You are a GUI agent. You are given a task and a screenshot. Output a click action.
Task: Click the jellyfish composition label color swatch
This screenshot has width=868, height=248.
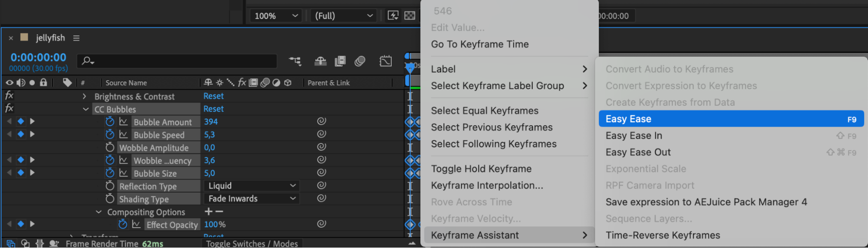(24, 37)
